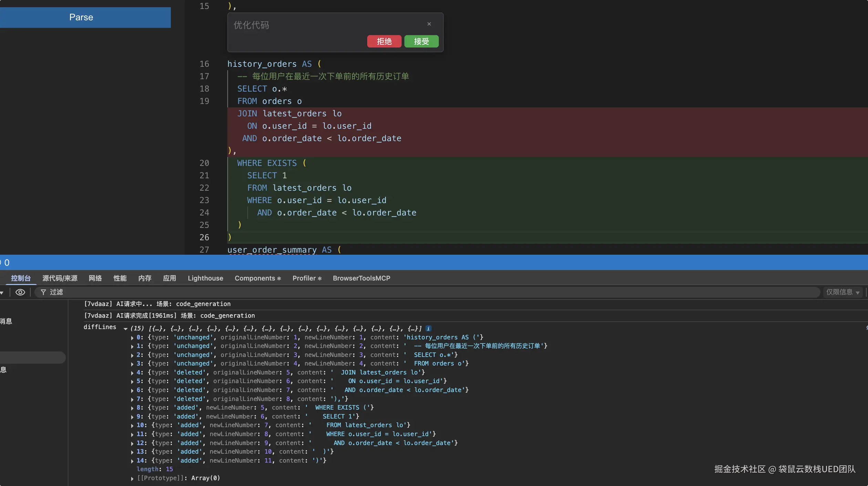
Task: Click line number 26 in editor gutter
Action: point(204,237)
